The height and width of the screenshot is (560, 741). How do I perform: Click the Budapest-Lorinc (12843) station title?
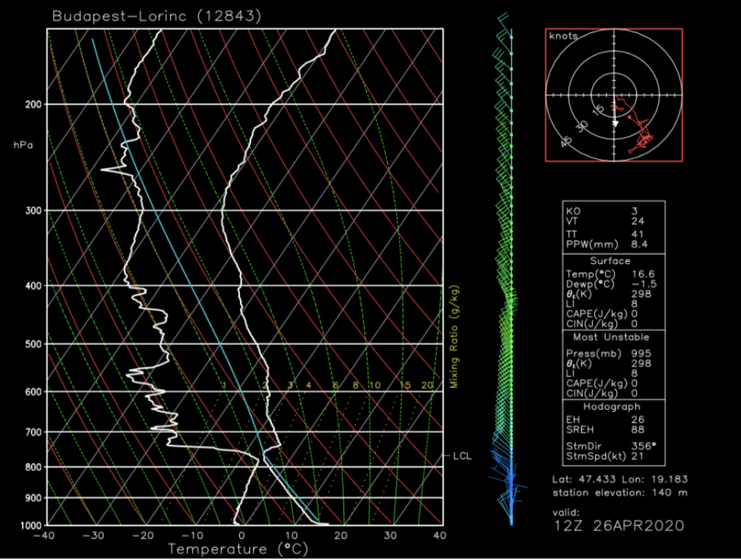(157, 15)
